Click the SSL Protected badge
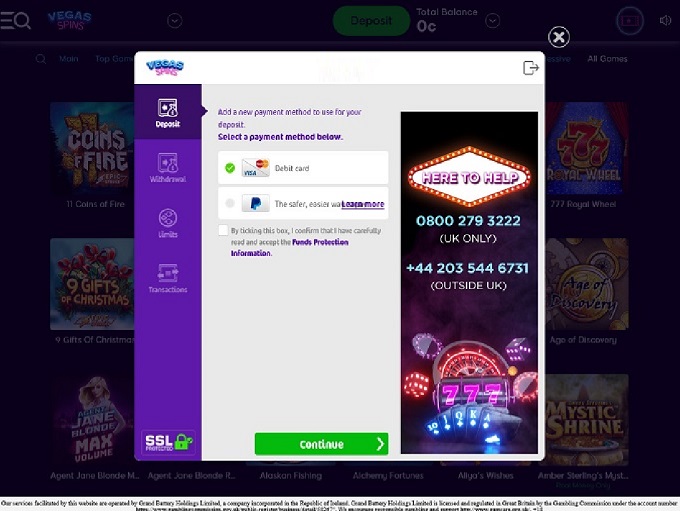The height and width of the screenshot is (511, 680). pos(168,442)
